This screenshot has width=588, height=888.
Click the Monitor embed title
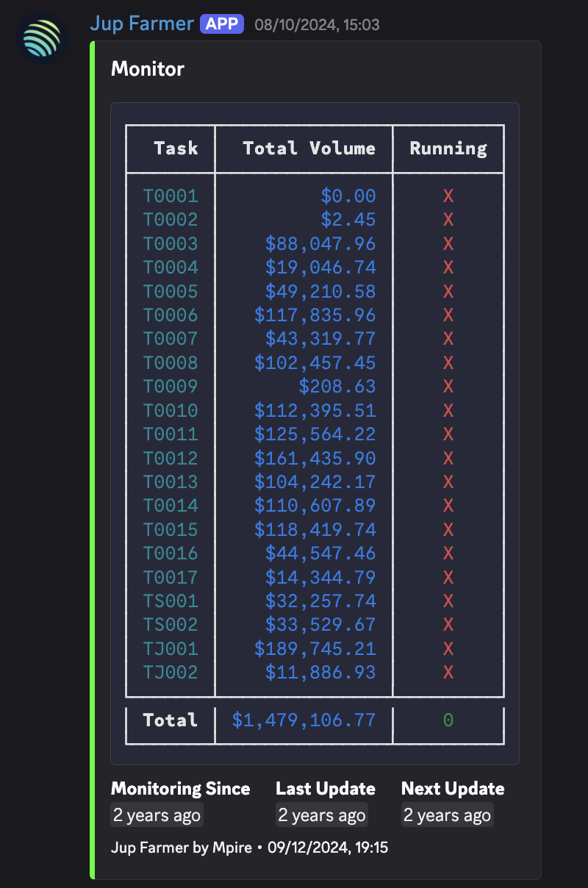coord(148,69)
